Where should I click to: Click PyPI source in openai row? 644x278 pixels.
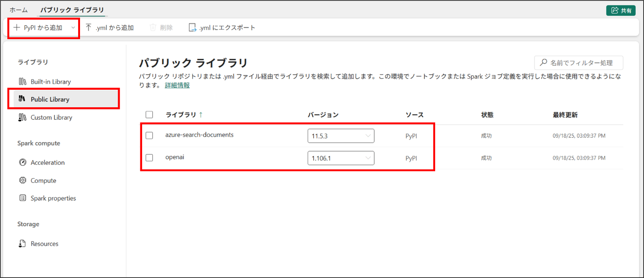[411, 158]
